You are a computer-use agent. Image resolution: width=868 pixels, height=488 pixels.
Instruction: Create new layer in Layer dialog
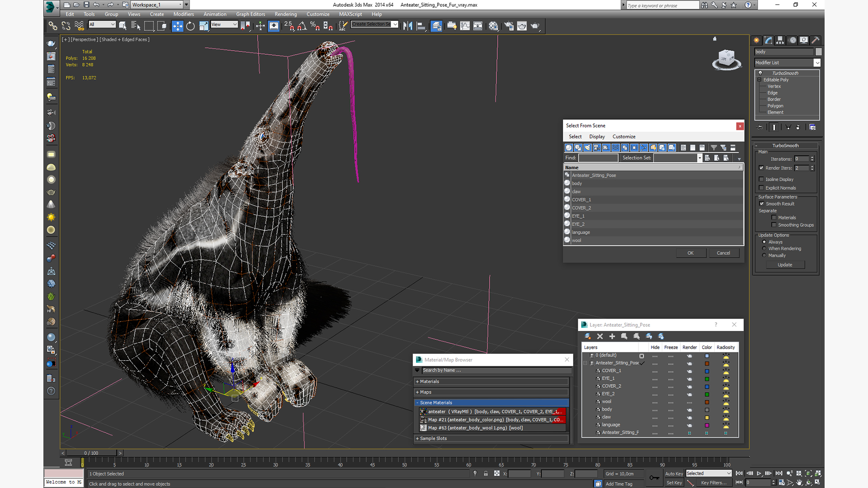click(x=588, y=336)
